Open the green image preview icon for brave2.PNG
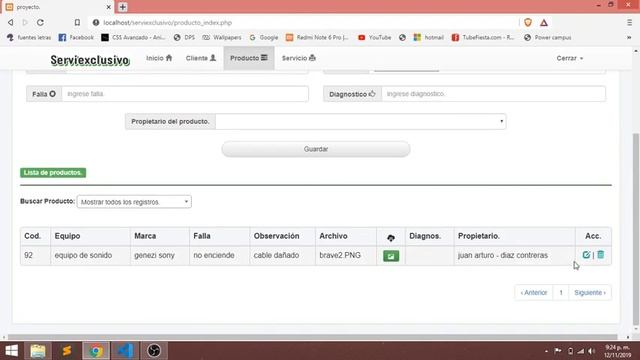640x360 pixels. click(x=391, y=256)
